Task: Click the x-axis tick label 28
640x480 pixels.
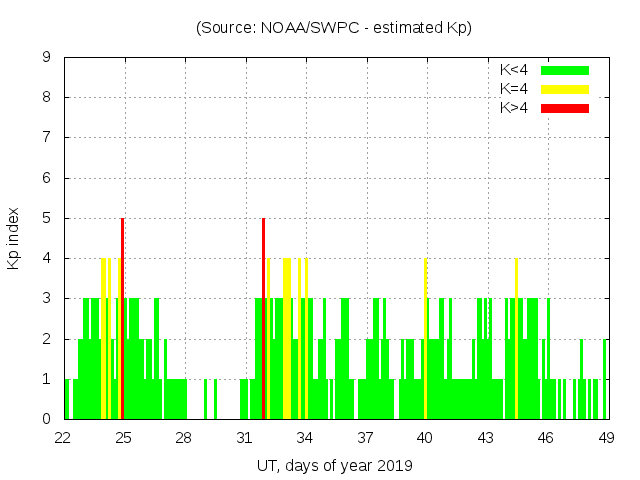Action: [184, 437]
